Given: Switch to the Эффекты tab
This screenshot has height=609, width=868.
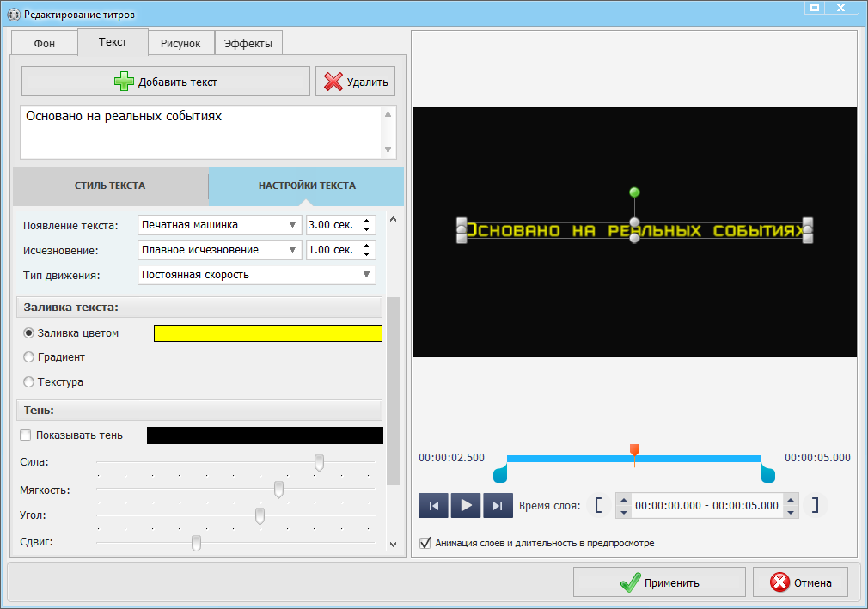Looking at the screenshot, I should 248,43.
